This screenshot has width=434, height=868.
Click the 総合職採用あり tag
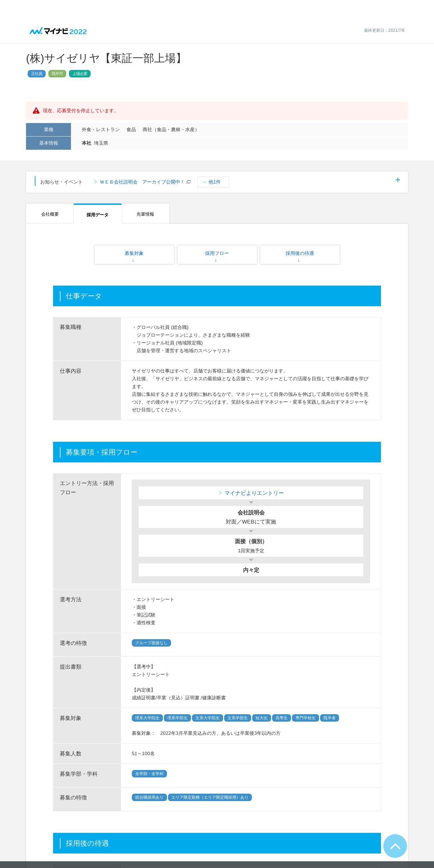[x=149, y=797]
